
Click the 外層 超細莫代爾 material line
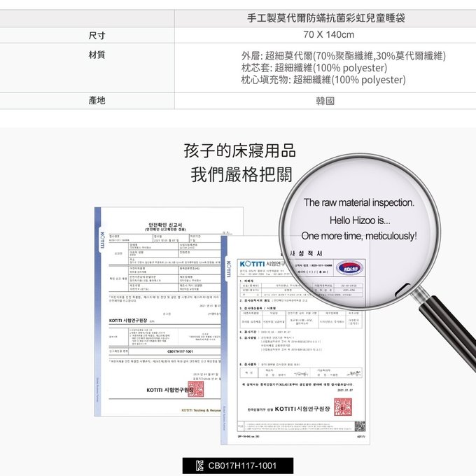point(343,56)
